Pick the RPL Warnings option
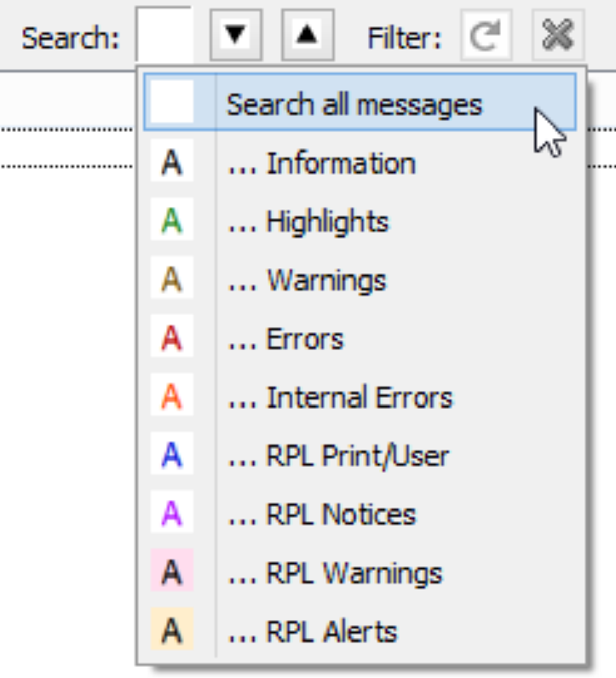616x678 pixels. click(x=354, y=573)
